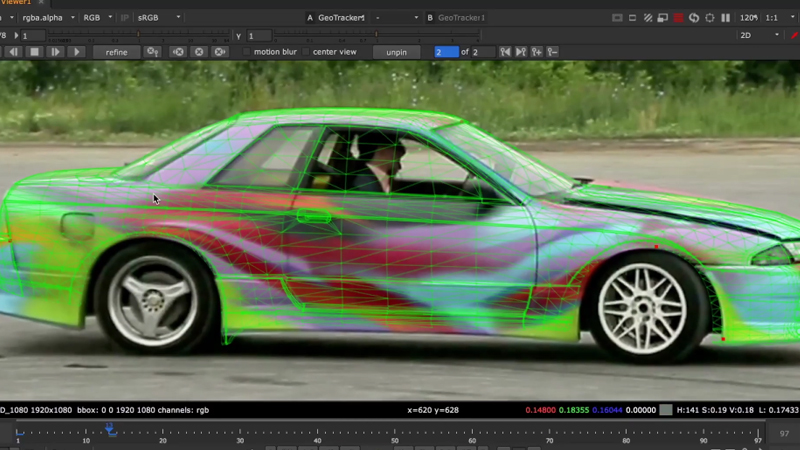Click the step backward tracking icon
Viewport: 800px width, 450px height.
coord(13,52)
